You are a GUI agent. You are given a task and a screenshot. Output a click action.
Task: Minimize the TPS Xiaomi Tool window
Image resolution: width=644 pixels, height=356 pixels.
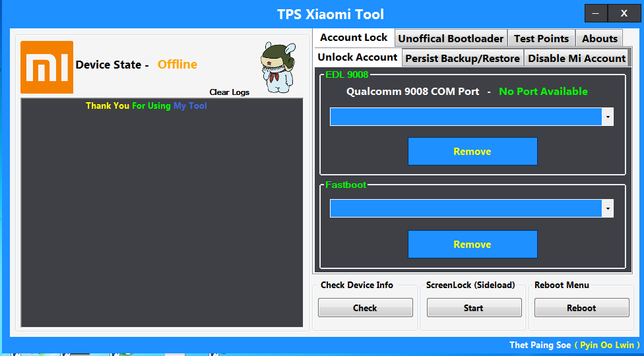(x=596, y=14)
